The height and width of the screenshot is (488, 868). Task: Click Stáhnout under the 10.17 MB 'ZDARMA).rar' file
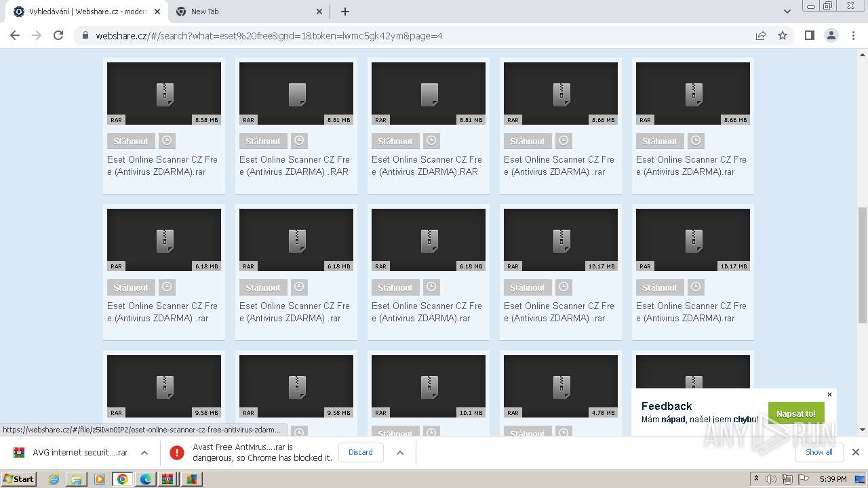660,287
